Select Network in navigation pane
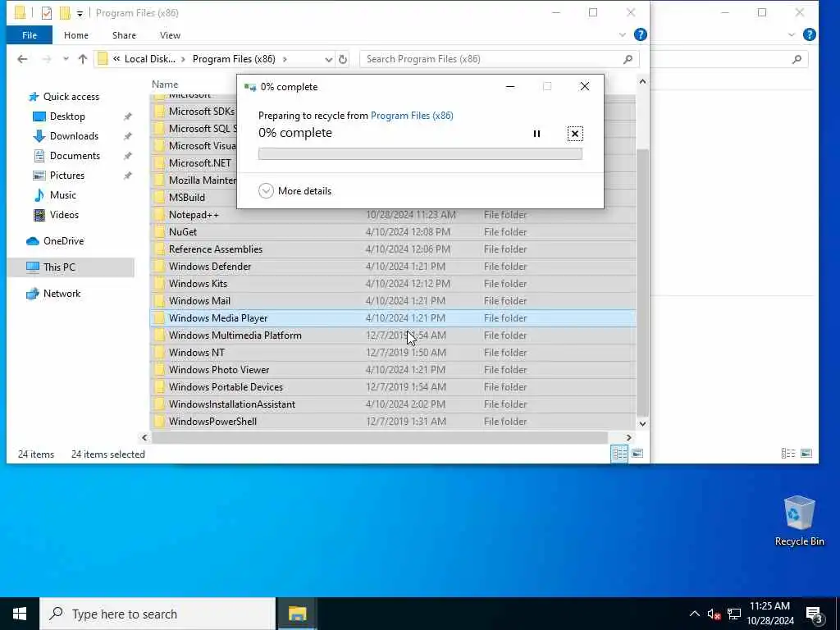Screen dimensions: 840x630 coord(62,294)
